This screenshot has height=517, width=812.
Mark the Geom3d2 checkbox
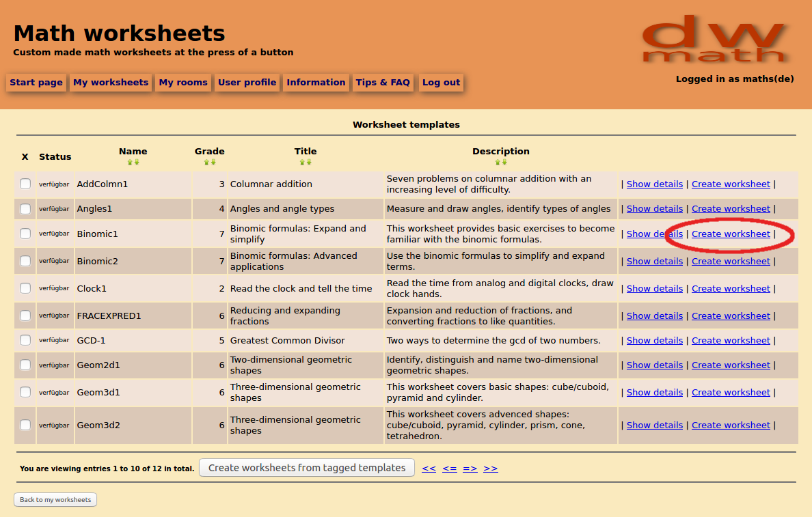[25, 425]
